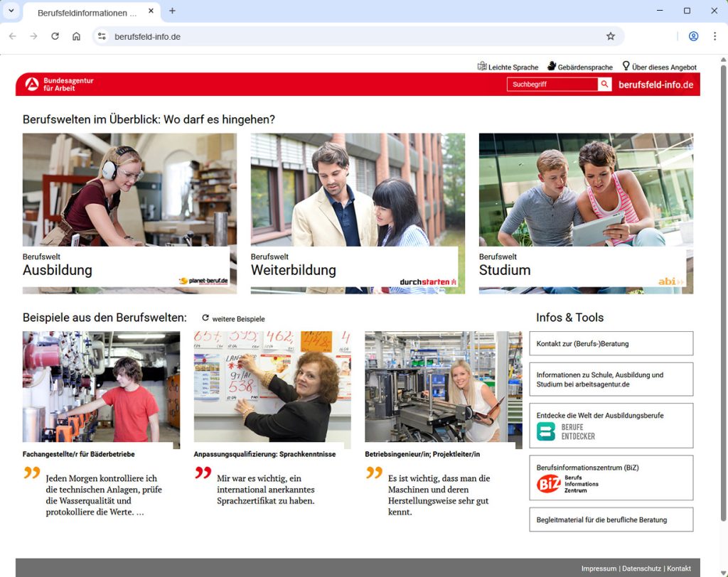Select the Gebärdensprache hand icon
This screenshot has width=728, height=577.
coord(552,66)
